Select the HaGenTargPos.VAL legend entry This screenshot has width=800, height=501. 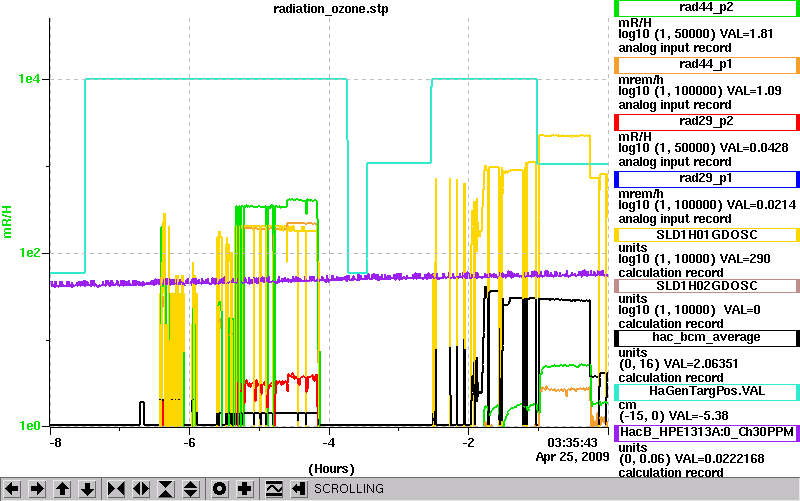(707, 391)
